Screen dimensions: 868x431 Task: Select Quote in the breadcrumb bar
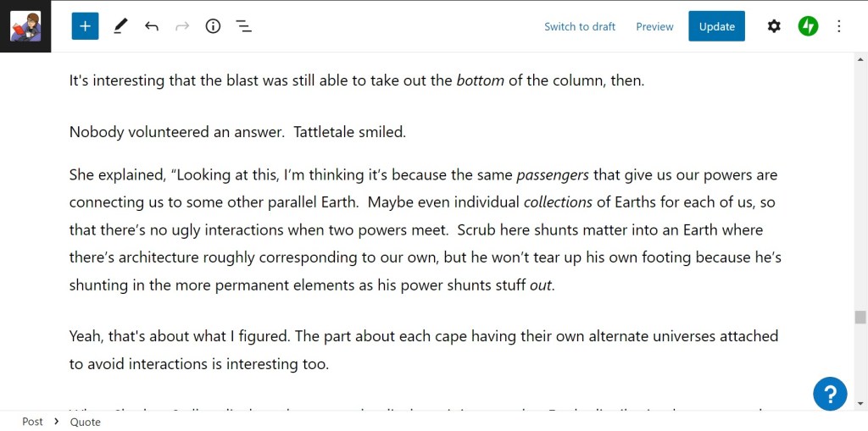[x=85, y=422]
